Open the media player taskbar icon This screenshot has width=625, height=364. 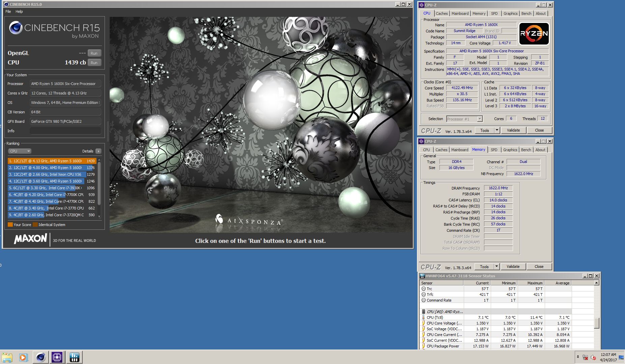23,357
